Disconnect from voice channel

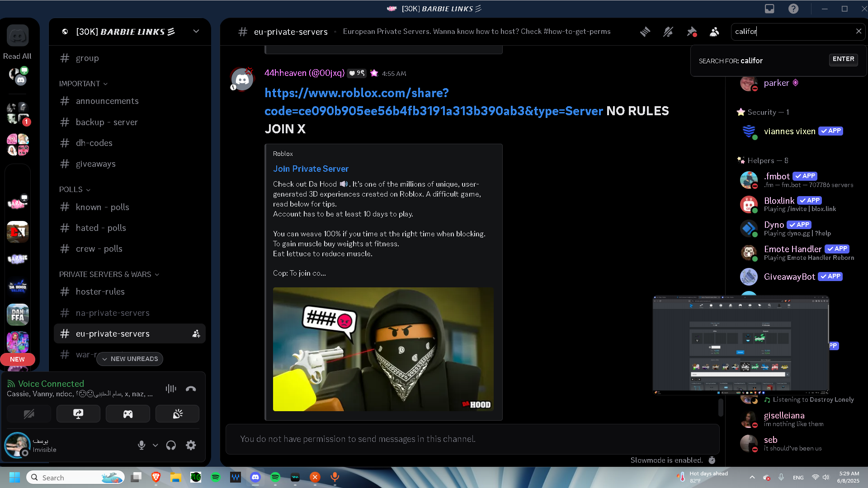point(191,389)
